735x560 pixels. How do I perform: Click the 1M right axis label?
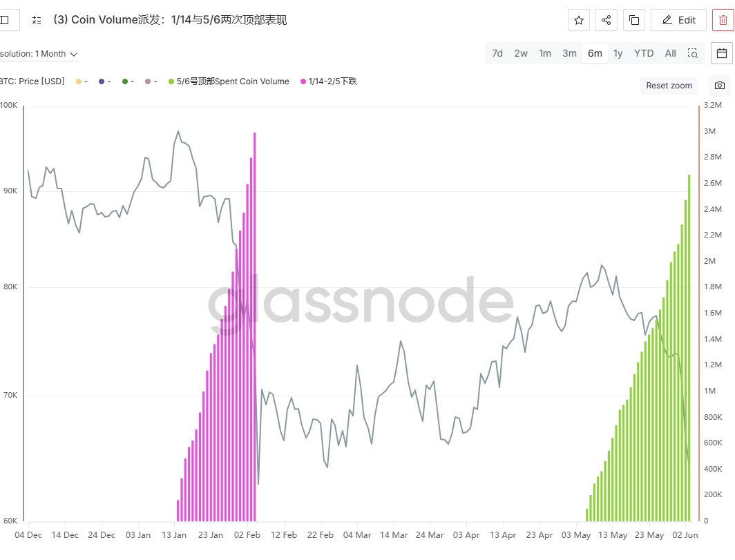tap(709, 391)
